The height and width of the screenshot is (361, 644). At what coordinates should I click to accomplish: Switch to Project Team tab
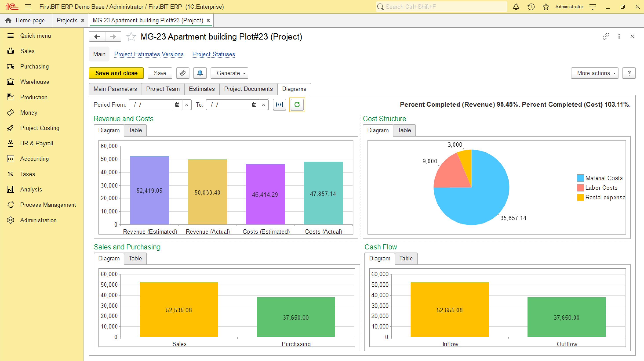point(163,89)
